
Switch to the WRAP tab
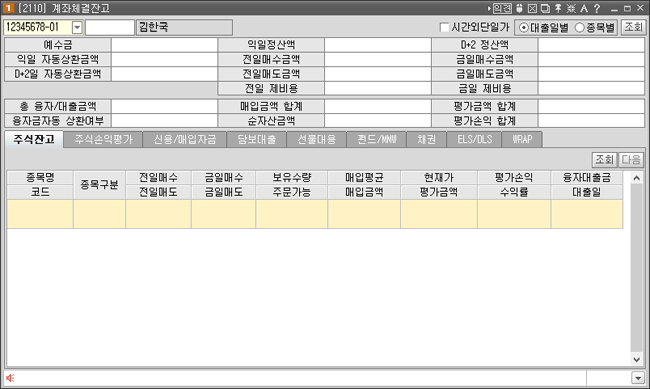[x=522, y=140]
